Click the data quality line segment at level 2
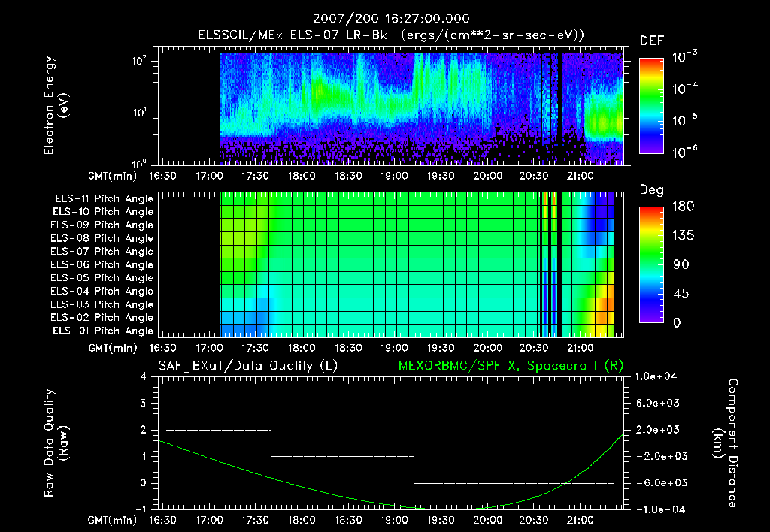770x532 pixels. pos(219,430)
